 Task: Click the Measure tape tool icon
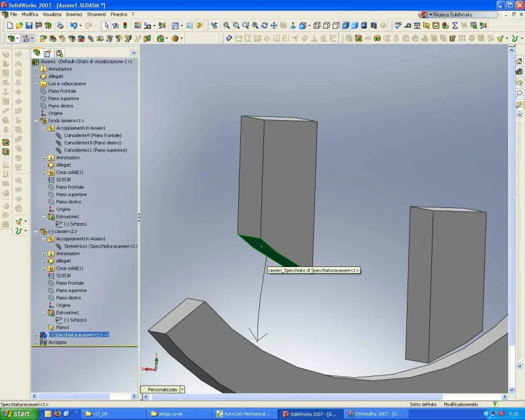(408, 26)
